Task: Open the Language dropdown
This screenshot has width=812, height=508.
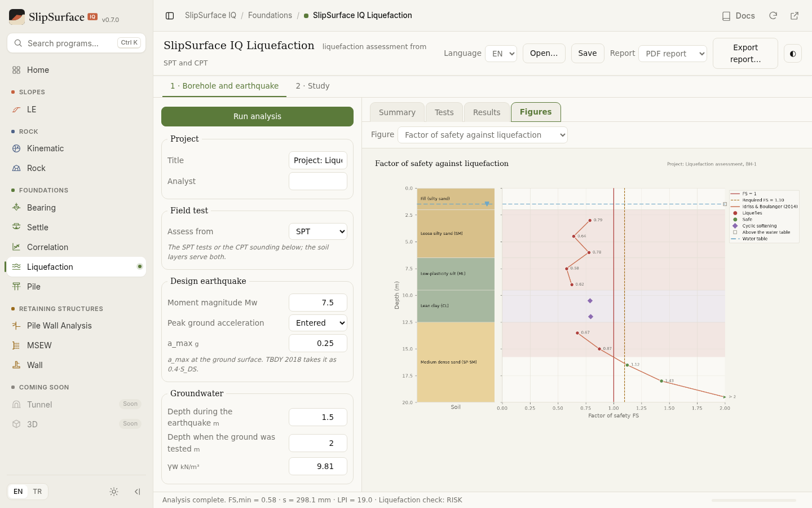Action: point(501,54)
